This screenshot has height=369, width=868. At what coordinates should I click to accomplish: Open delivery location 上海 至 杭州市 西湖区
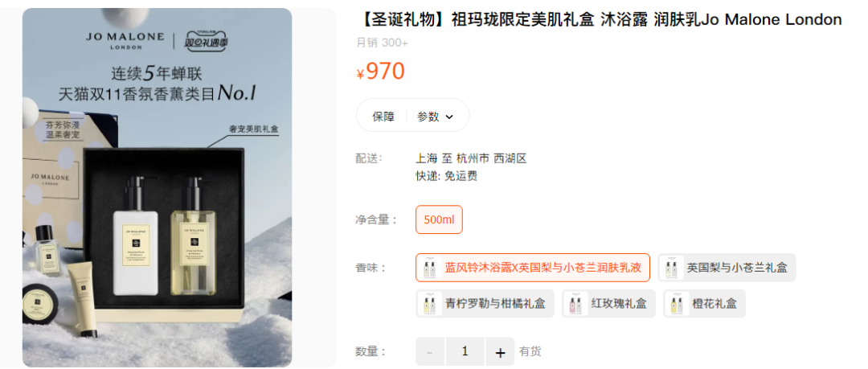click(471, 159)
